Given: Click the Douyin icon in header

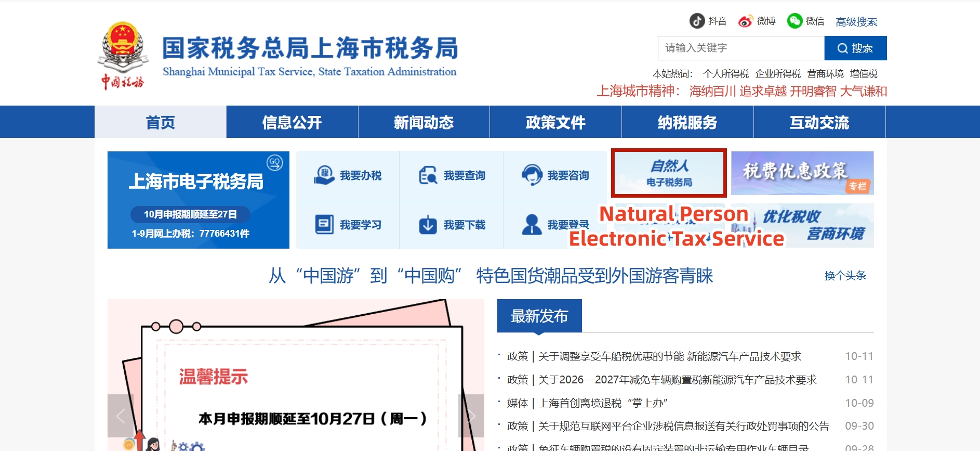Looking at the screenshot, I should click(697, 21).
